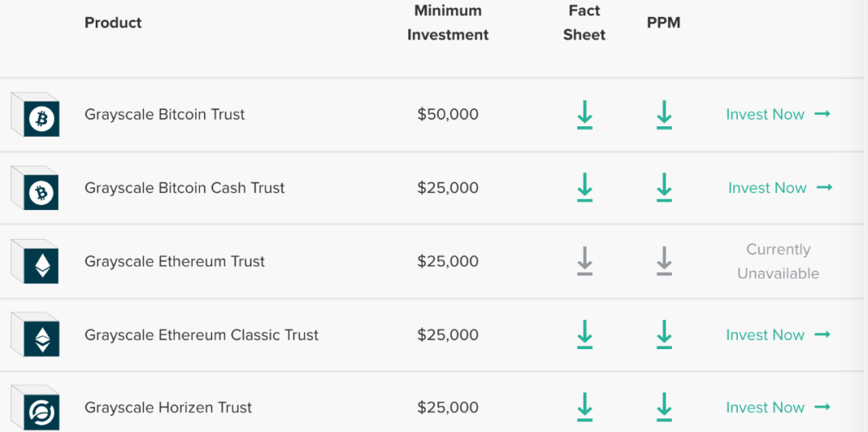Screen dimensions: 868x432
Task: Download the Grayscale Bitcoin Trust PPM
Action: (x=664, y=115)
